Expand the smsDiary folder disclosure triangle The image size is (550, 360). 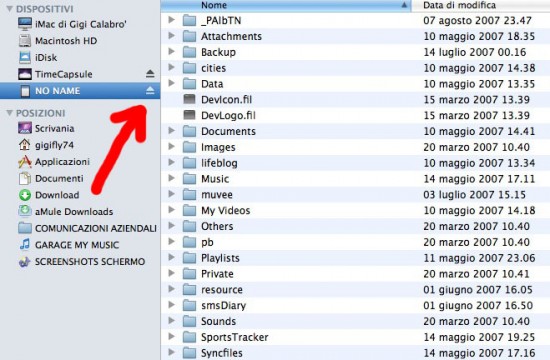point(172,305)
